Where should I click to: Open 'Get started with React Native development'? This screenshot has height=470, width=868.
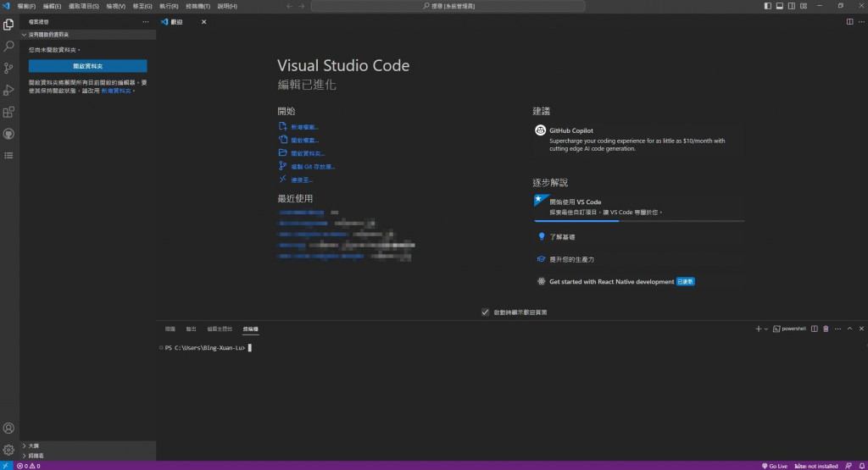point(611,281)
